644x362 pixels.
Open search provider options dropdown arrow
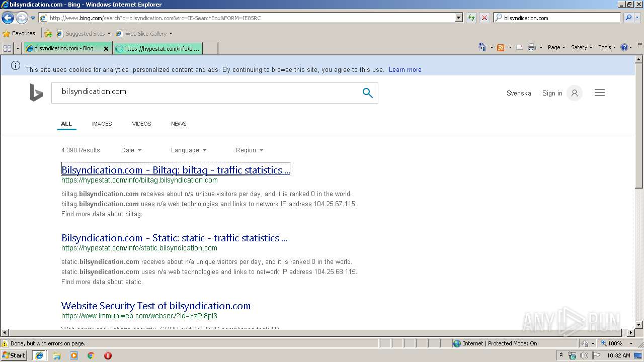click(x=638, y=18)
